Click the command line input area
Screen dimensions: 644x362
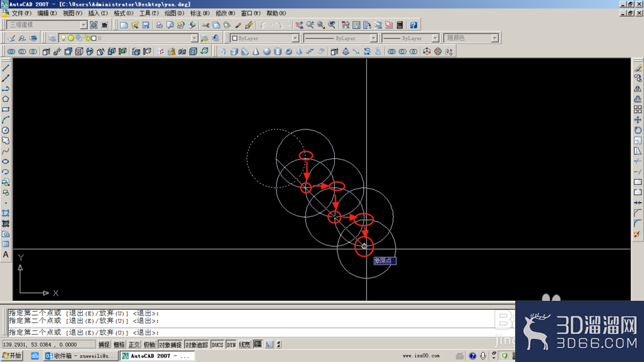click(251, 332)
